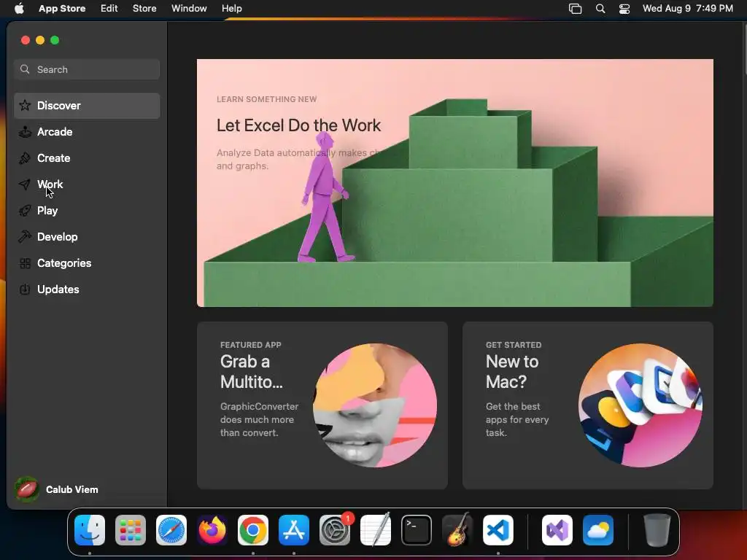Click the New to Mac app icons artwork

(x=640, y=405)
